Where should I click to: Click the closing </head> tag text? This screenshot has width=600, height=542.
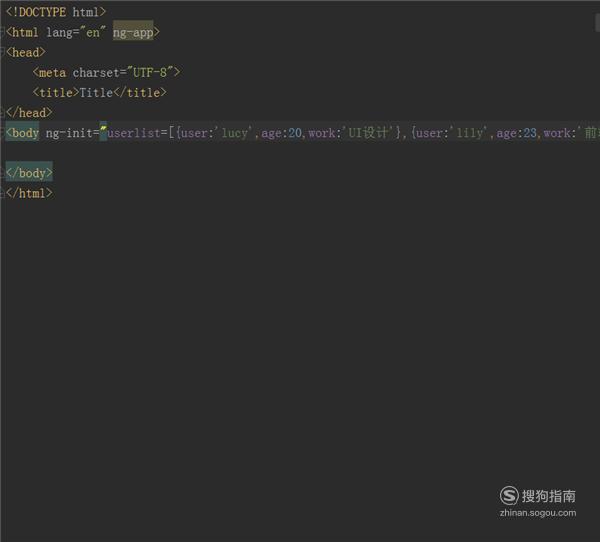pos(29,113)
